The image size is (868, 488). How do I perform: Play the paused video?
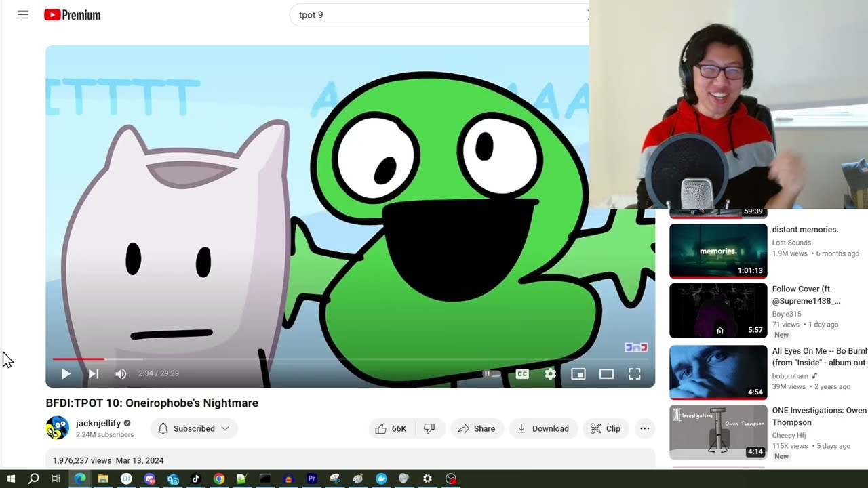point(66,373)
